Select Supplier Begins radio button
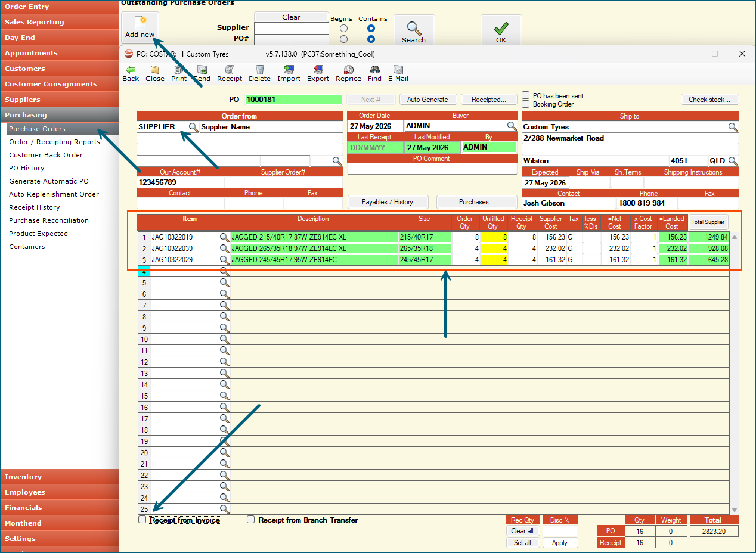 (x=343, y=29)
